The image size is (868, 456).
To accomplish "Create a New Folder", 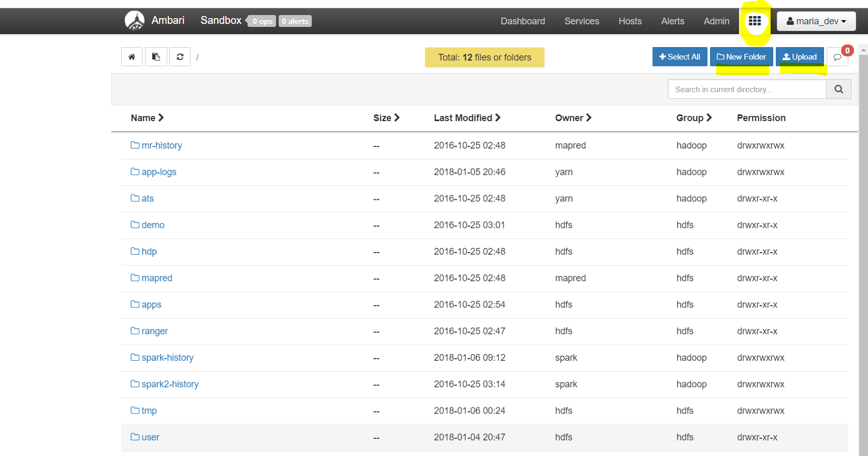I will [741, 57].
